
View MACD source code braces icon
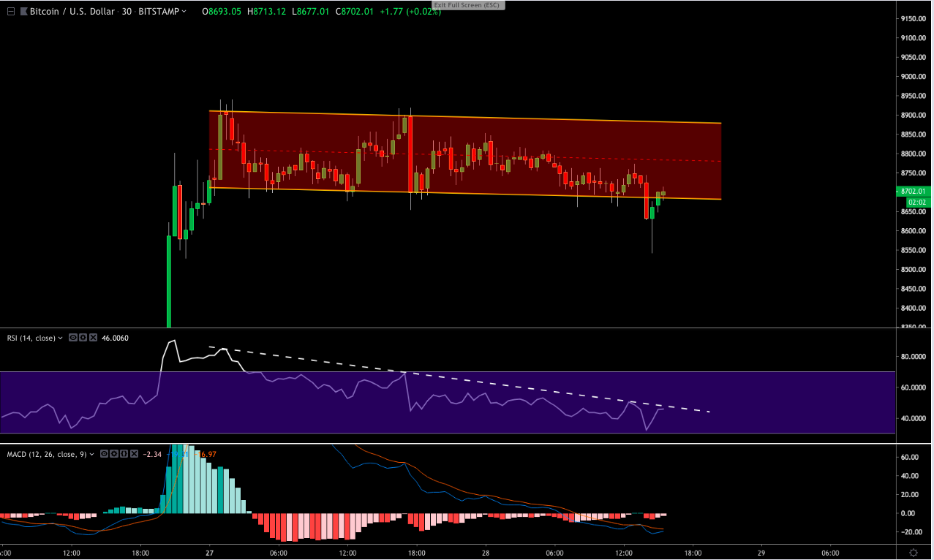(x=123, y=454)
